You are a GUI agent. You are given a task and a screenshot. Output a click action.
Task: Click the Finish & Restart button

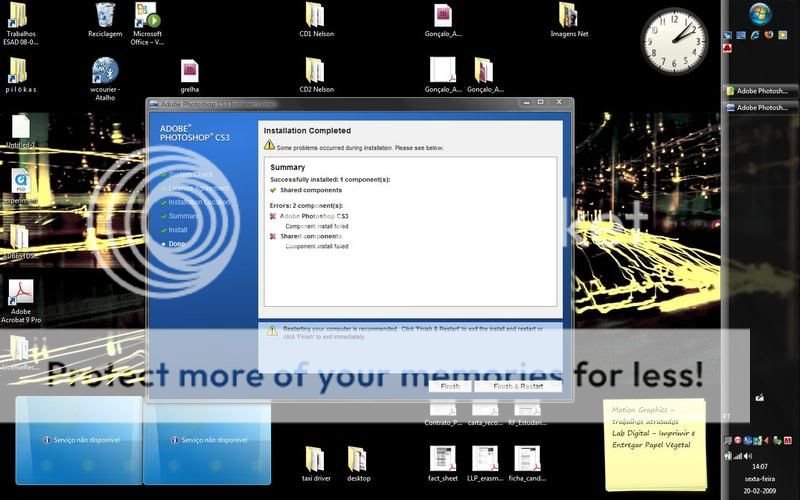pyautogui.click(x=518, y=386)
